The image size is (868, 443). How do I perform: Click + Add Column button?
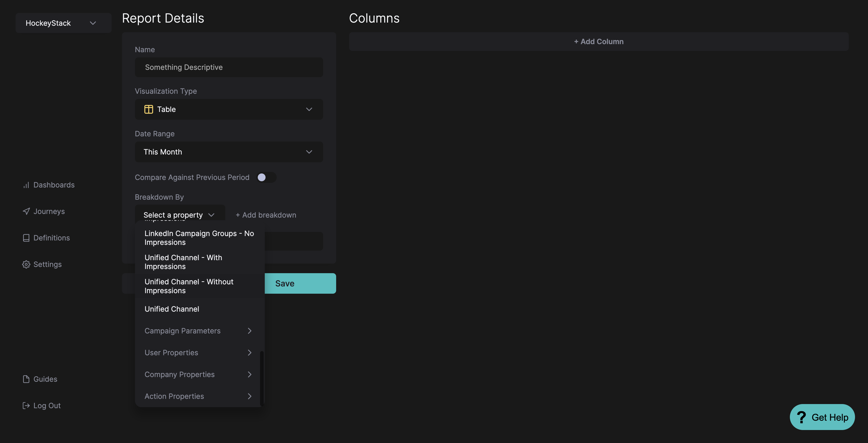click(598, 42)
